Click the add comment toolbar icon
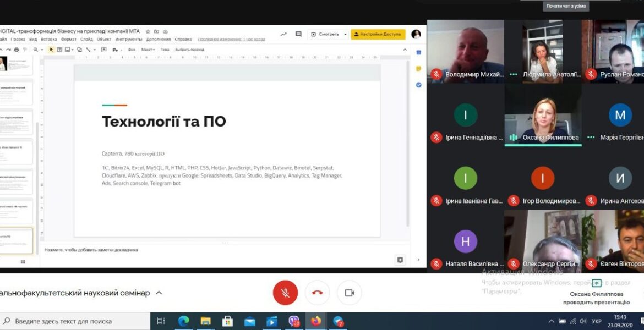The height and width of the screenshot is (330, 644). click(x=104, y=50)
